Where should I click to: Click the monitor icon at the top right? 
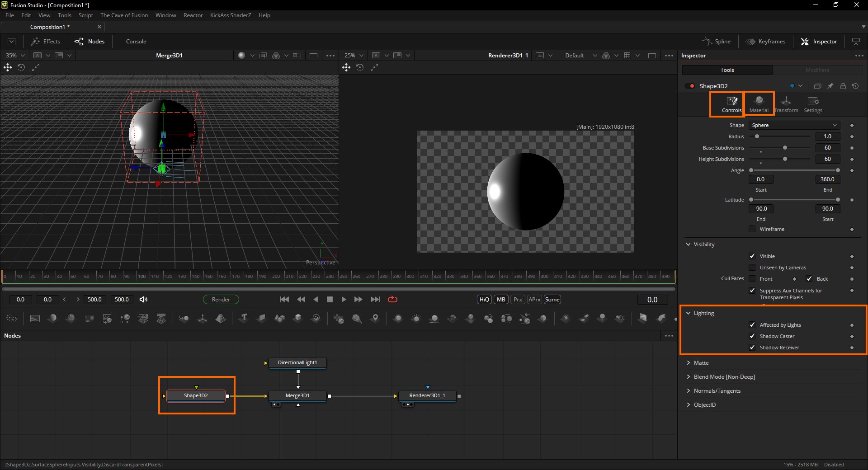tap(856, 42)
